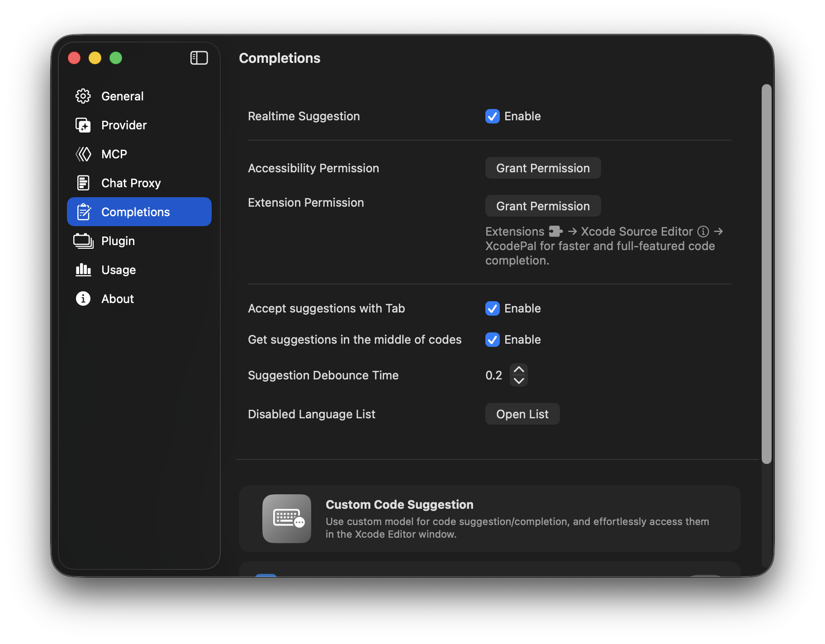The width and height of the screenshot is (825, 644).
Task: Toggle Get suggestions in the middle of codes
Action: tap(493, 340)
